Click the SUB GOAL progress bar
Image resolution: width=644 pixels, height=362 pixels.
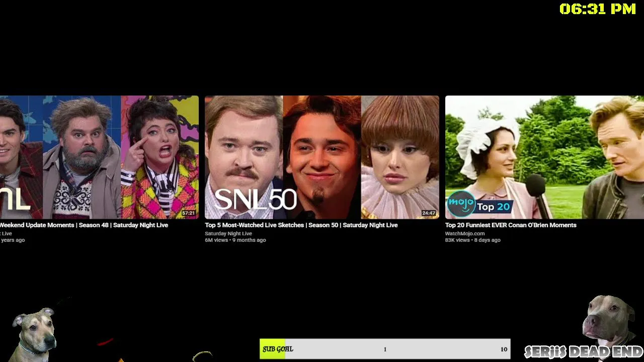(385, 349)
